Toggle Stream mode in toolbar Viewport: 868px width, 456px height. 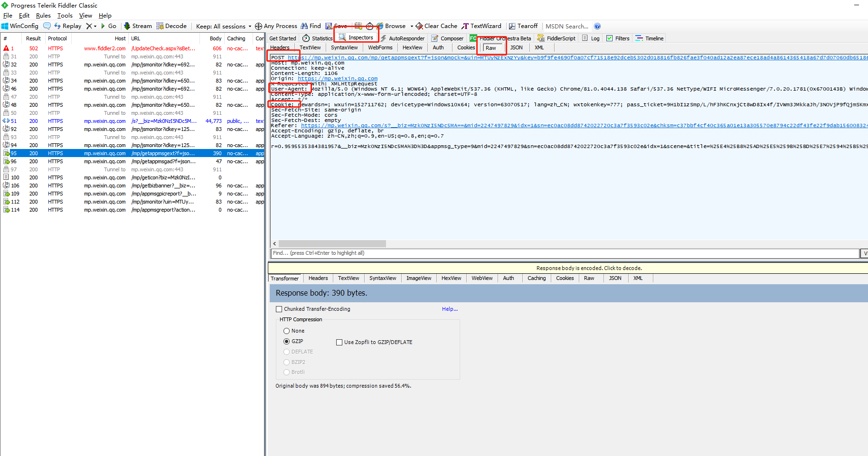point(138,26)
